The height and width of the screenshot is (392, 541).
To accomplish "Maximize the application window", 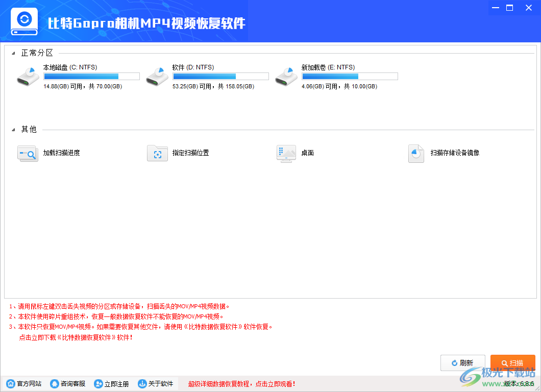I will [x=509, y=8].
